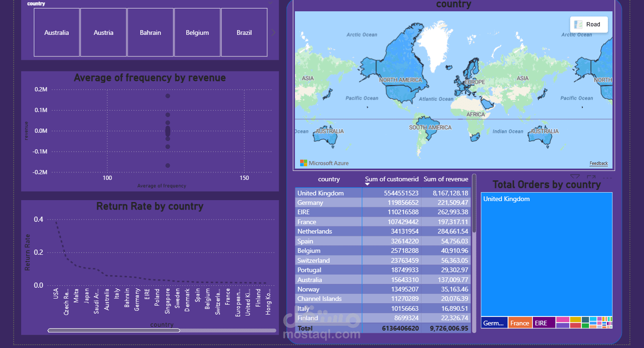Select United Kingdom block in treemap

pyautogui.click(x=547, y=254)
